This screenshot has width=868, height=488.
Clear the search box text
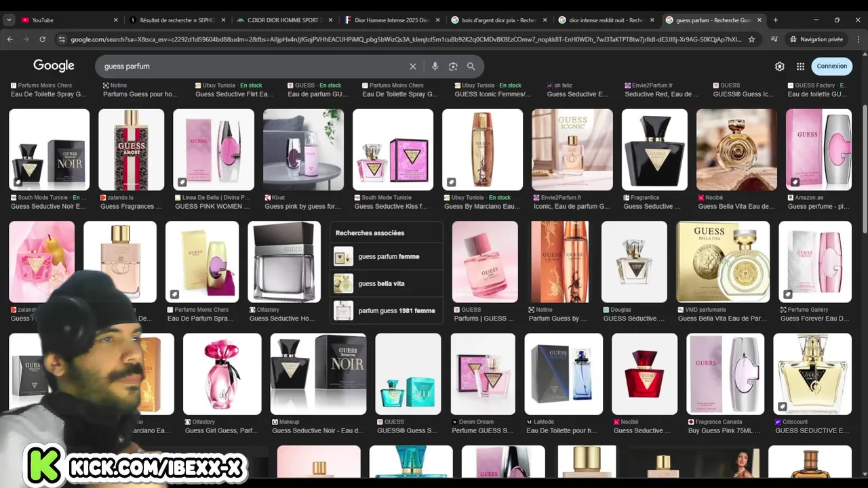412,66
